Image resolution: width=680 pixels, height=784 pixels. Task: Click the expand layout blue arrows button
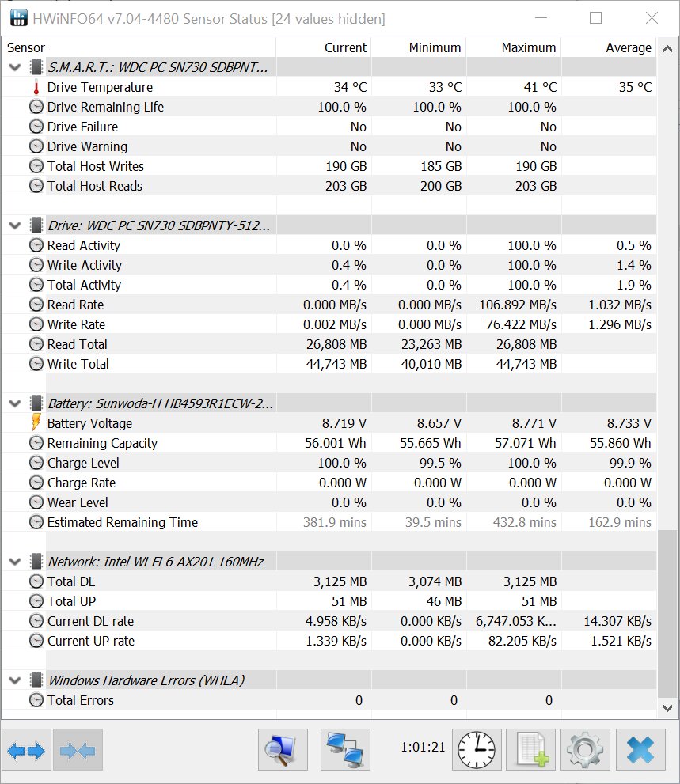27,750
